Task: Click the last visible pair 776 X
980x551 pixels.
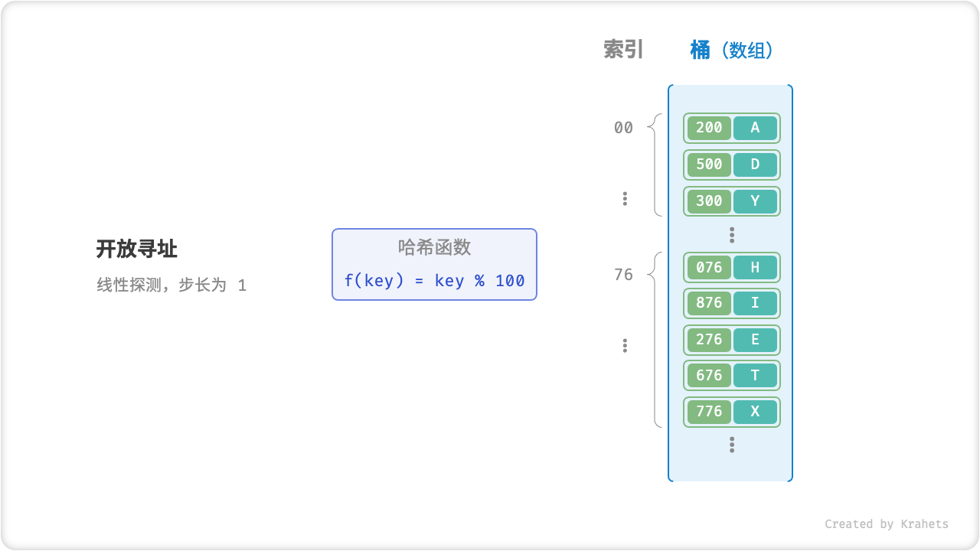Action: point(731,411)
